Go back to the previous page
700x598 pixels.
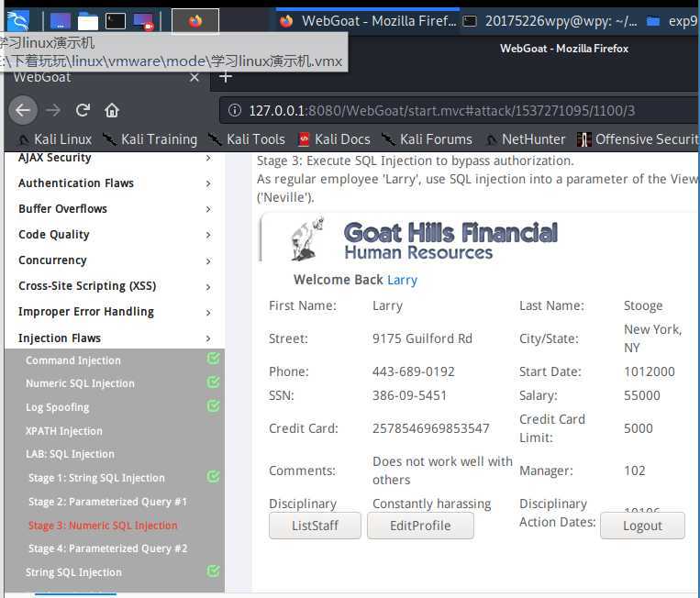(x=23, y=110)
